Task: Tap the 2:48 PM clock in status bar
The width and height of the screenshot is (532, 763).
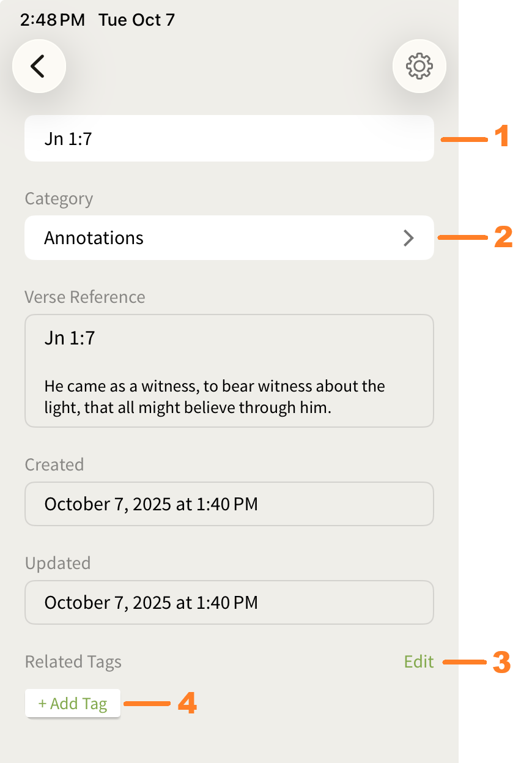Action: [x=52, y=20]
